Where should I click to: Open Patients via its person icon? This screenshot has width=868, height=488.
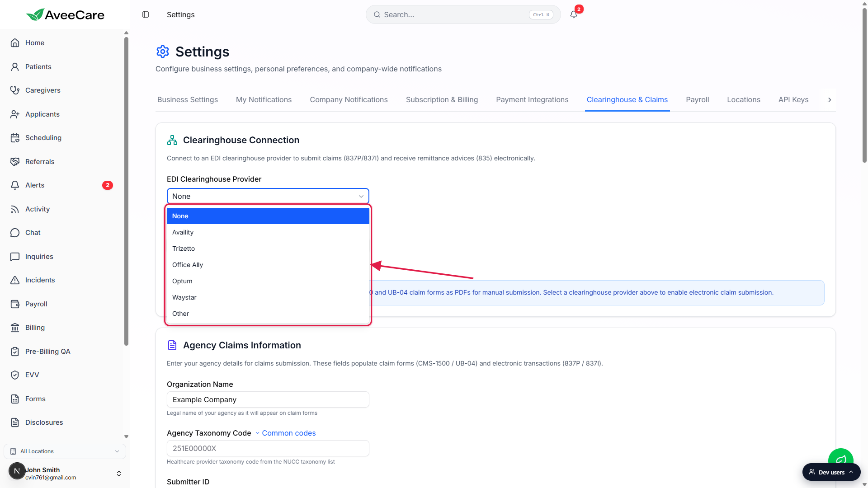15,67
